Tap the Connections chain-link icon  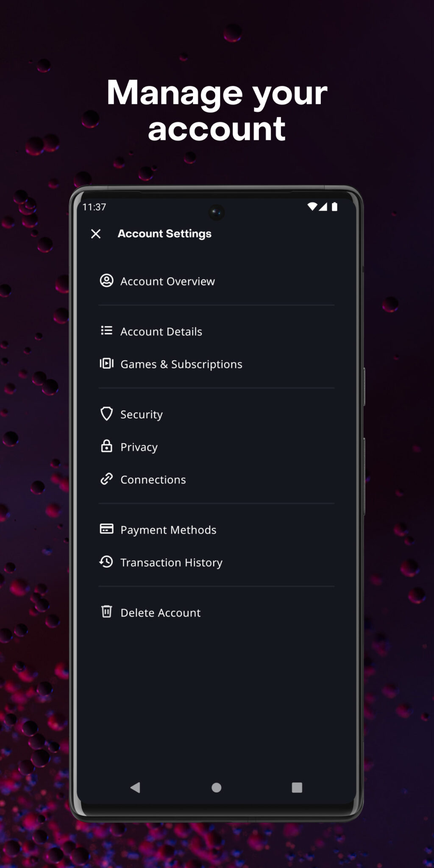tap(106, 479)
